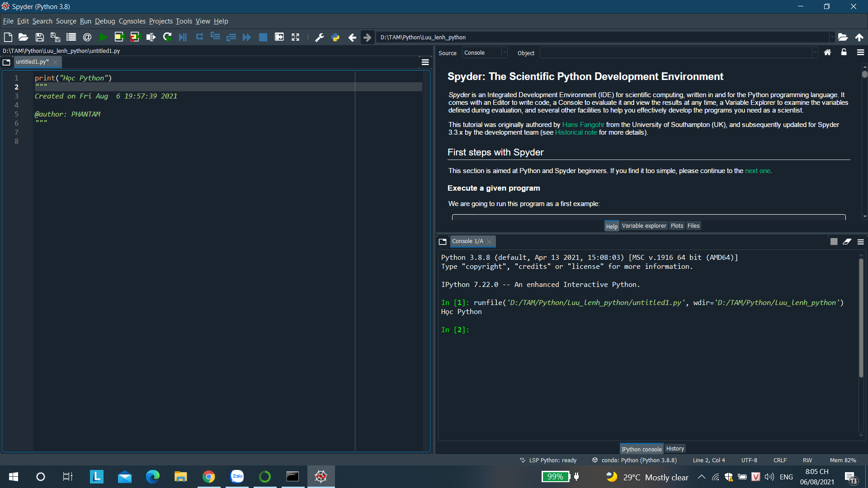868x488 pixels.
Task: Open the Debug menu
Action: coord(105,21)
